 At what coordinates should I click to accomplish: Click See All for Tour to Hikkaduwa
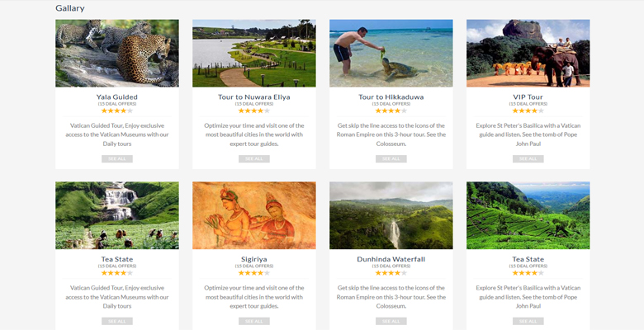pyautogui.click(x=391, y=158)
